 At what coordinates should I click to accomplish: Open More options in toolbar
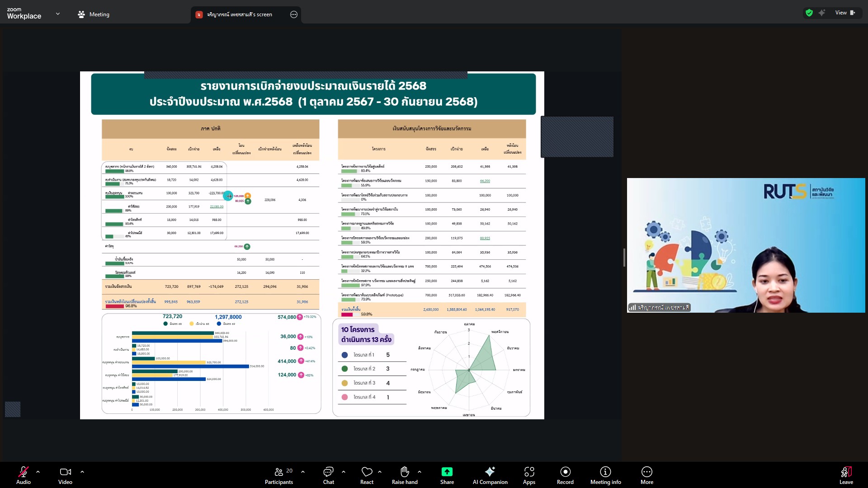coord(646,475)
